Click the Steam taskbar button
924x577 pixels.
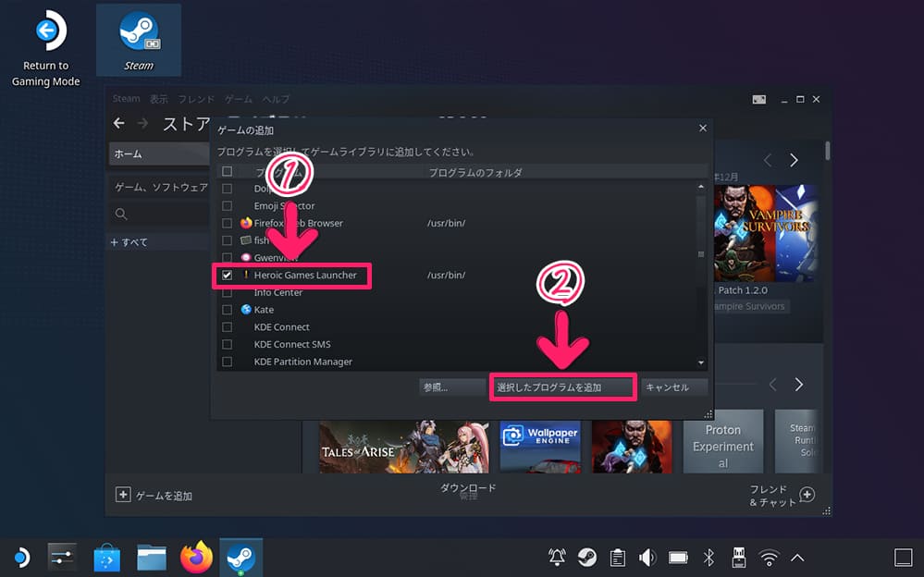(241, 557)
